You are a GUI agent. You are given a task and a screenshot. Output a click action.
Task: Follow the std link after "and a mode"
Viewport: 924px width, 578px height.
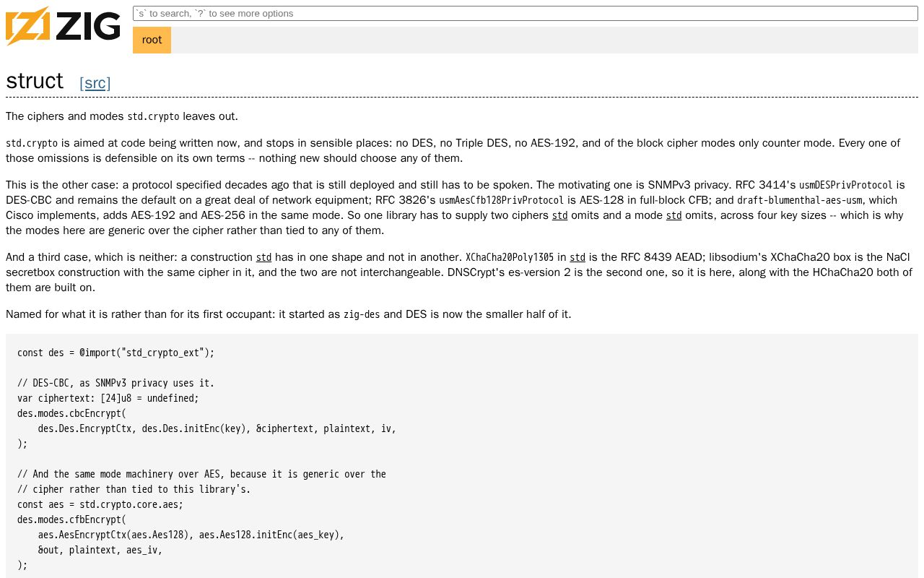coord(674,215)
